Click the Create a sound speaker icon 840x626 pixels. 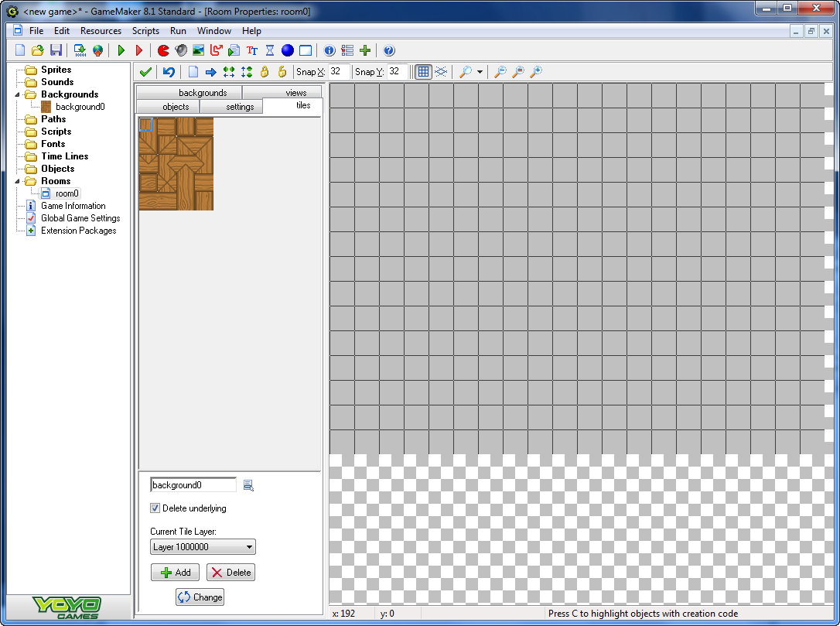[x=181, y=50]
